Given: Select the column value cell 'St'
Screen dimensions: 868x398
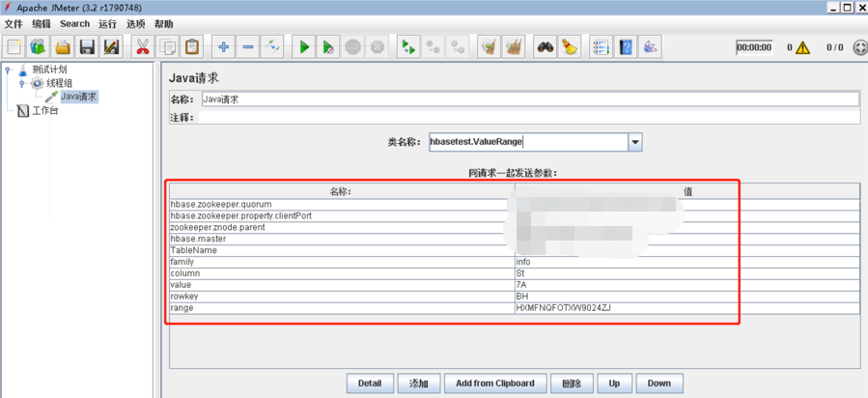Looking at the screenshot, I should pos(687,273).
